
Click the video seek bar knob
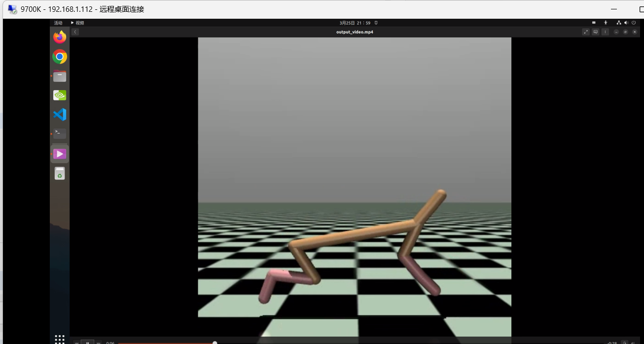[215, 343]
